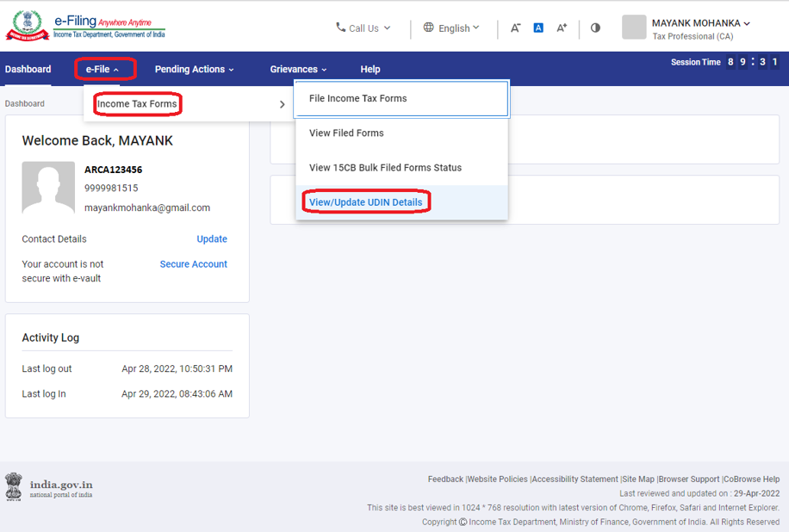
Task: Expand the MAYANK MOHANKA account menu
Action: click(701, 23)
